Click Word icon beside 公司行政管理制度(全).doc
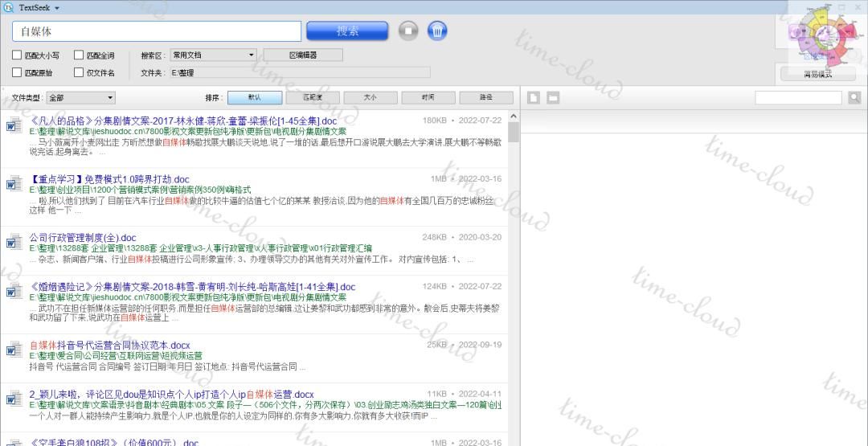The image size is (868, 446). tap(14, 243)
